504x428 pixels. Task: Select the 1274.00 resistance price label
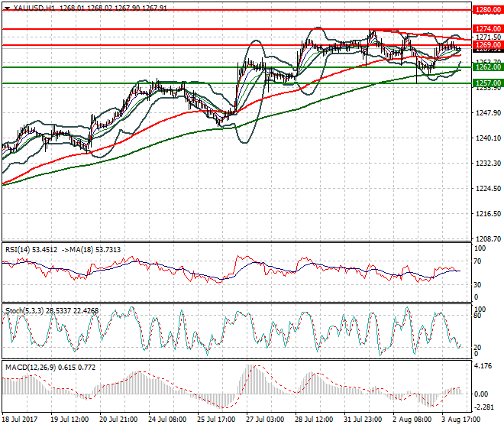[x=488, y=29]
